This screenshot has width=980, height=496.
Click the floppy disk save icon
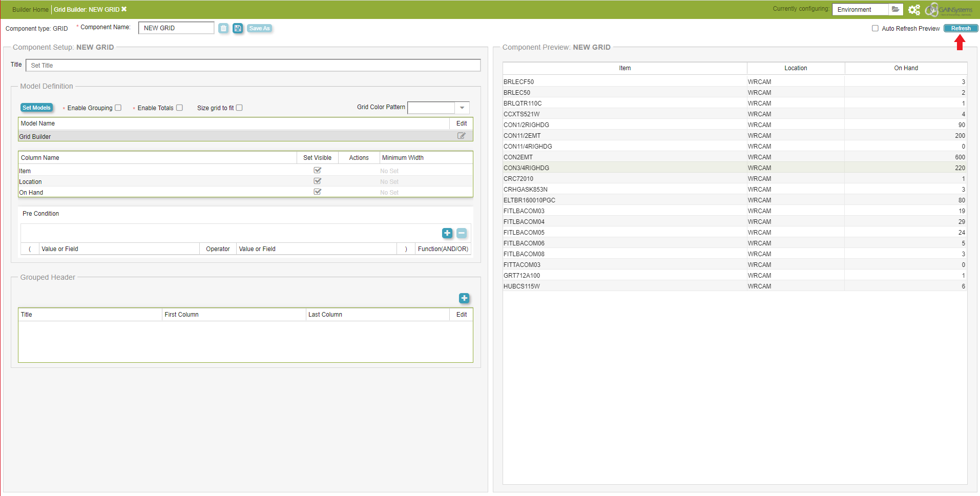238,28
